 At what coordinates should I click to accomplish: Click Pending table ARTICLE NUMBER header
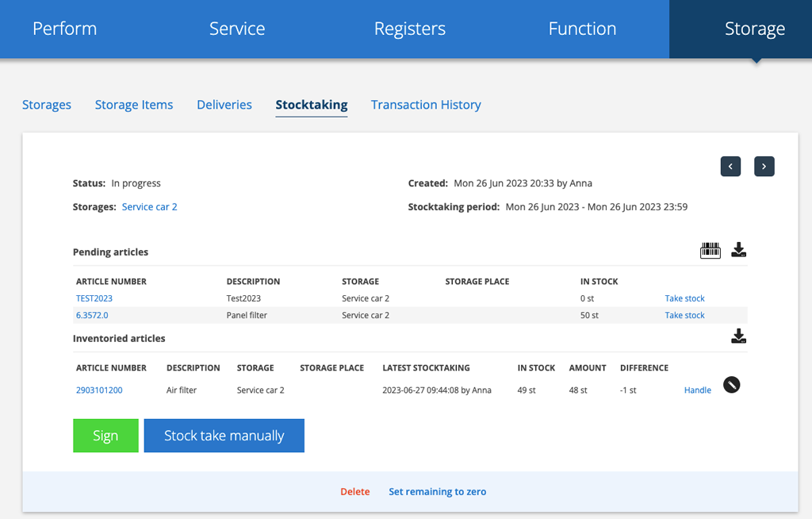[111, 282]
